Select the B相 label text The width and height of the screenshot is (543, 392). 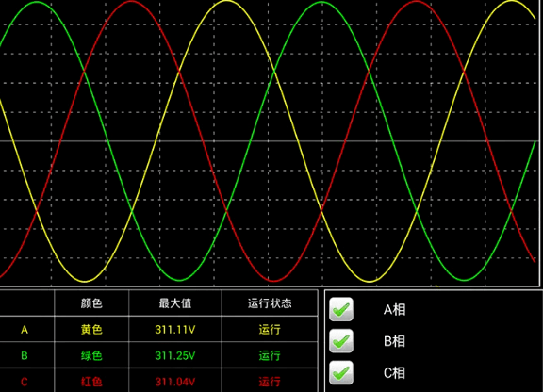tap(394, 341)
